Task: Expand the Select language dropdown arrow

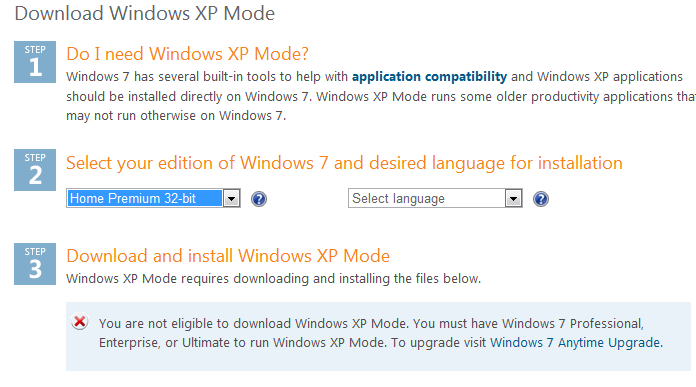Action: pos(513,198)
